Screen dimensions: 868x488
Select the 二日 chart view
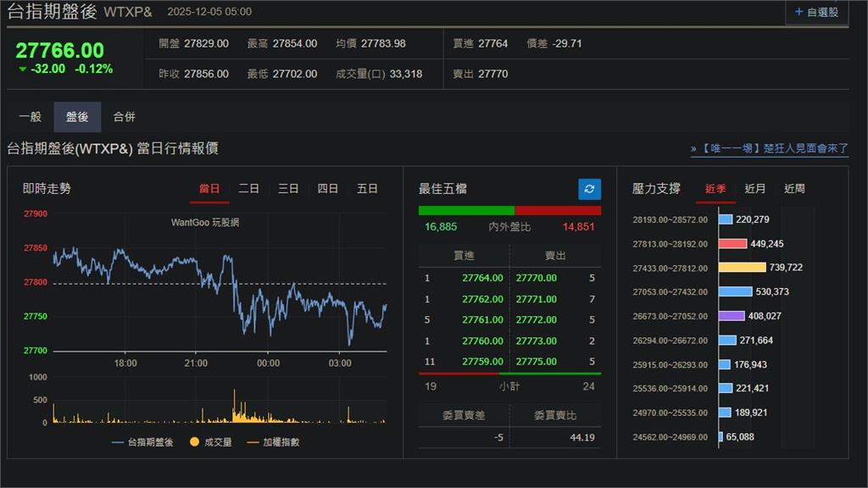(x=248, y=189)
